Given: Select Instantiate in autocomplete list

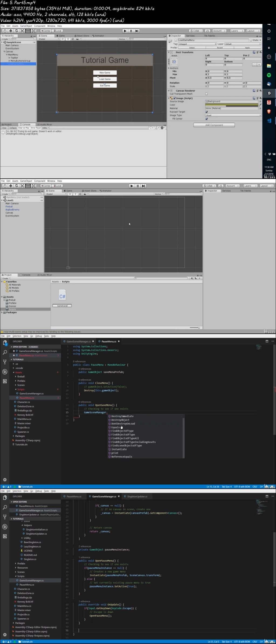Looking at the screenshot, I should pos(119,449).
